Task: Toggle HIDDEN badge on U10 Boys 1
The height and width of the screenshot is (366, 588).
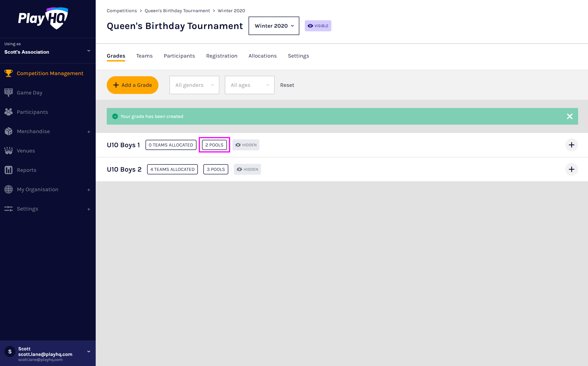Action: tap(246, 145)
